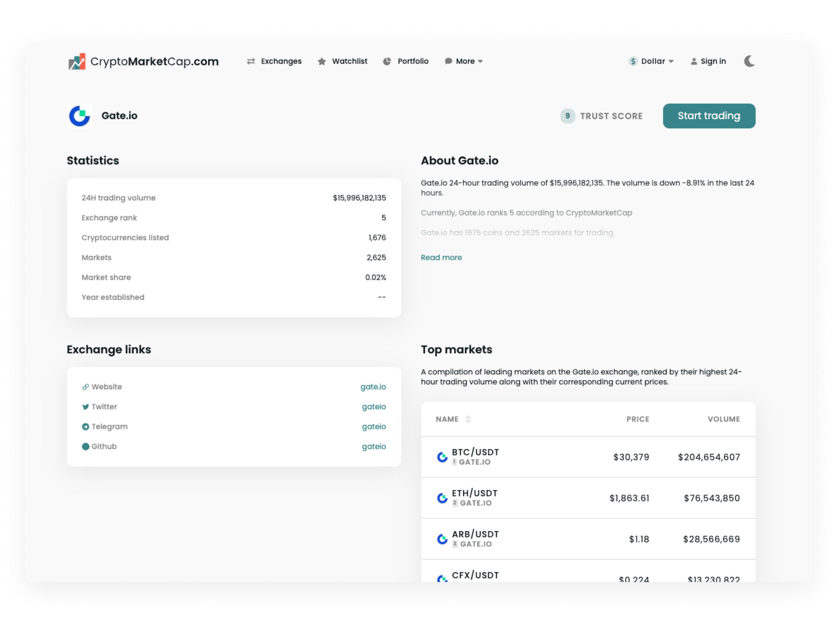Click the Gate.io exchange logo
The width and height of the screenshot is (837, 644).
click(79, 116)
